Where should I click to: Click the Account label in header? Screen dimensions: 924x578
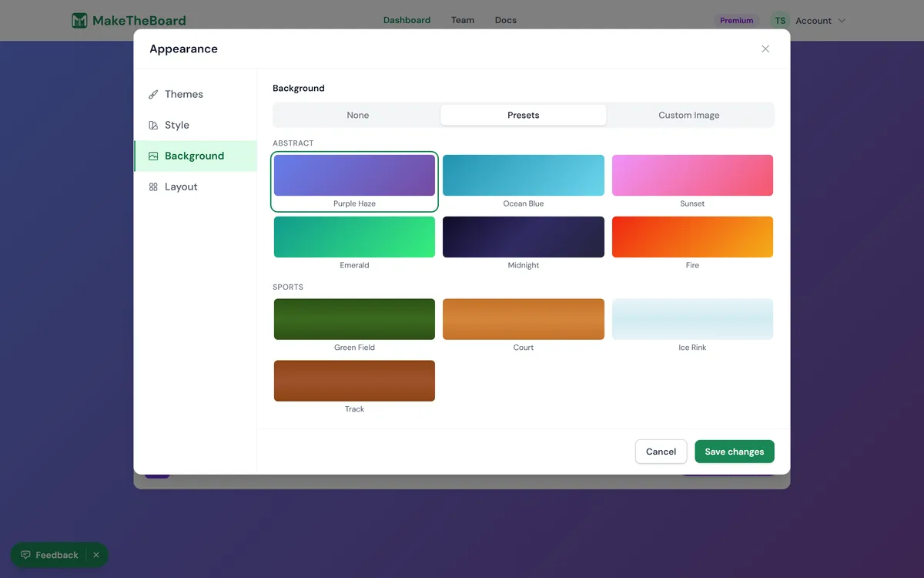(x=813, y=21)
